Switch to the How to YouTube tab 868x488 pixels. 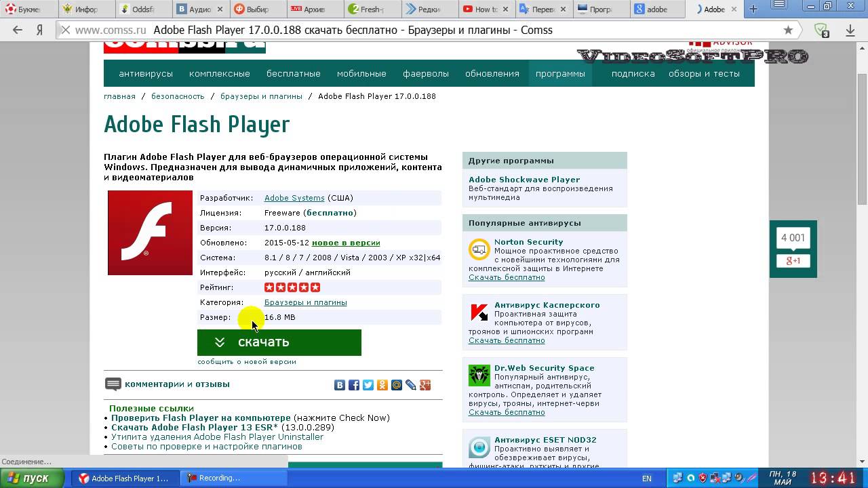tap(486, 9)
